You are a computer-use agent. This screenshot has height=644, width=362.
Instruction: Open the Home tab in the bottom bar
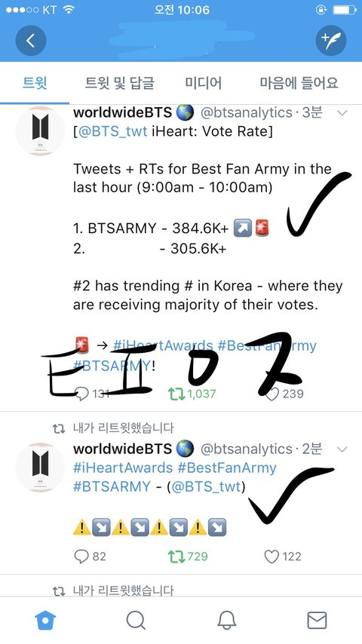click(x=45, y=620)
